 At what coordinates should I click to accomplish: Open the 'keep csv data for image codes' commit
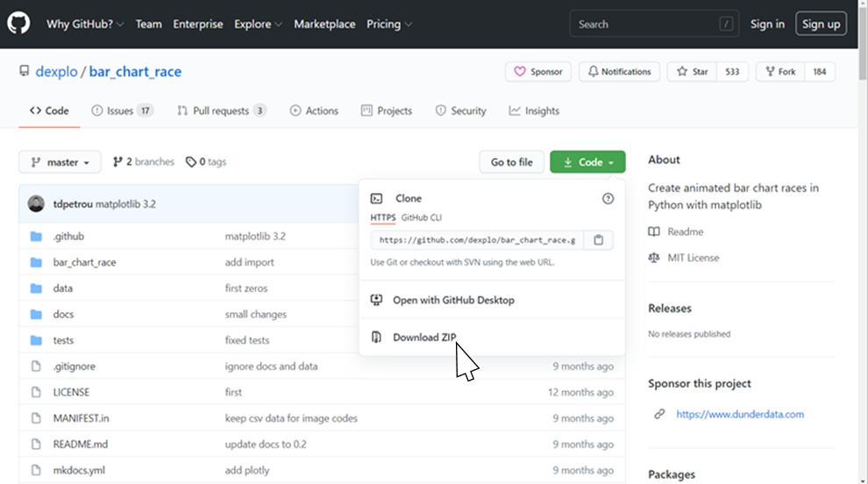click(291, 418)
